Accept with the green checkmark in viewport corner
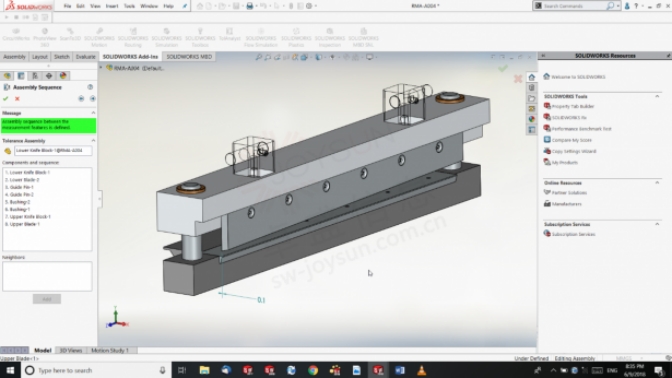This screenshot has height=378, width=672. 503,68
